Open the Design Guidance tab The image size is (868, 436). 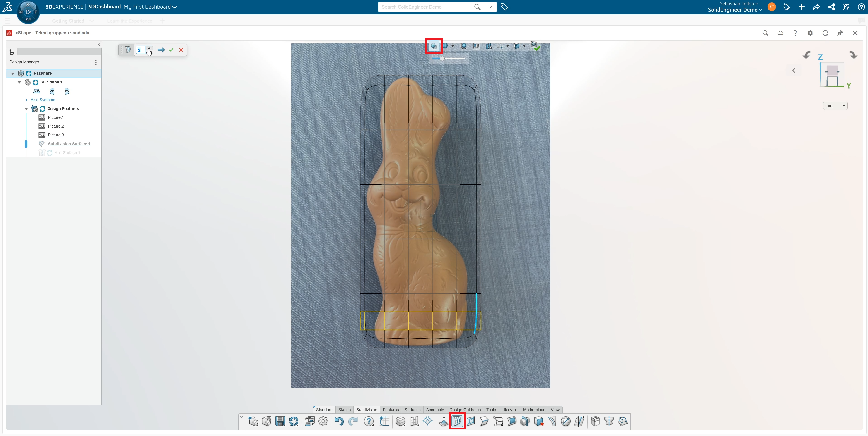(465, 410)
